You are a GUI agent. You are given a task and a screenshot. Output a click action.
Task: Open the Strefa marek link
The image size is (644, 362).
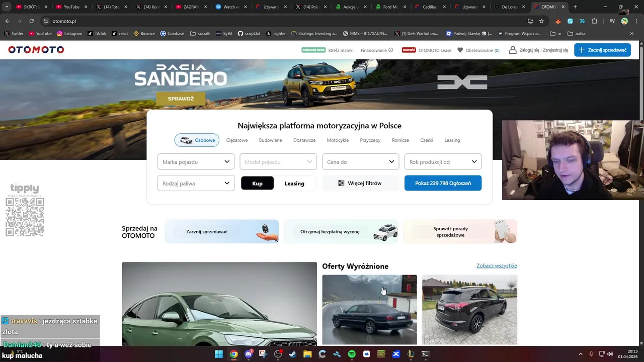[340, 50]
